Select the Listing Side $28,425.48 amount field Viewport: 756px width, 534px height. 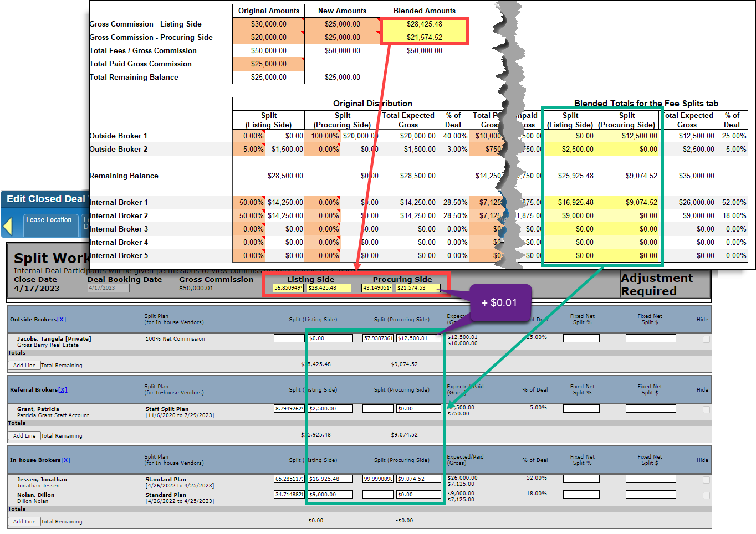coord(329,288)
